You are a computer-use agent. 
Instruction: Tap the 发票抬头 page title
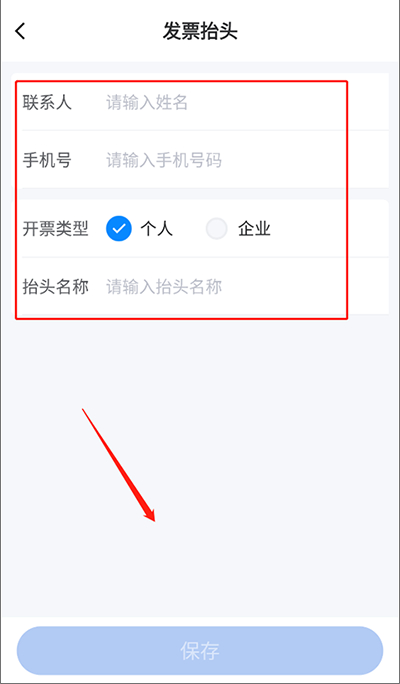click(x=200, y=32)
